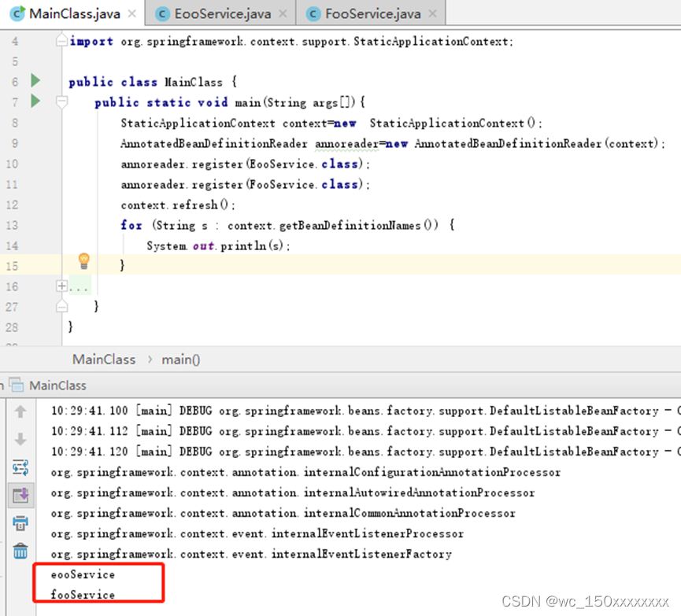Toggle soft-wrap in the console
This screenshot has width=681, height=616.
[x=20, y=466]
